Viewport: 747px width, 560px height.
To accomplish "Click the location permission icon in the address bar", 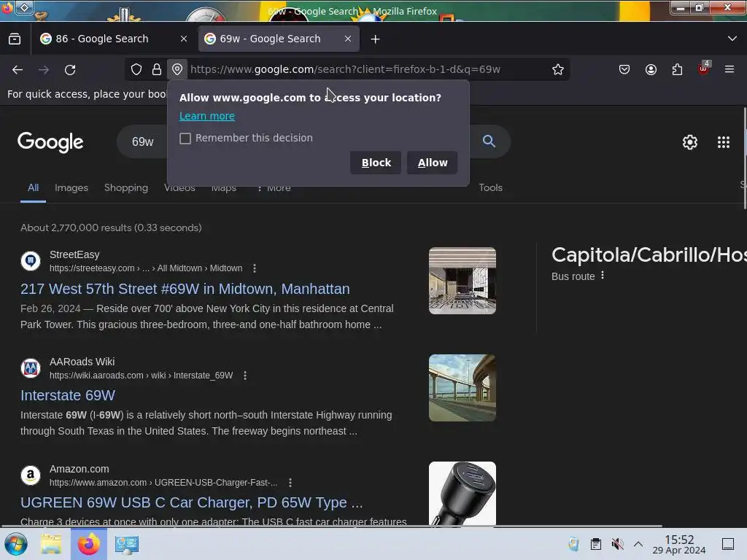I will (177, 69).
